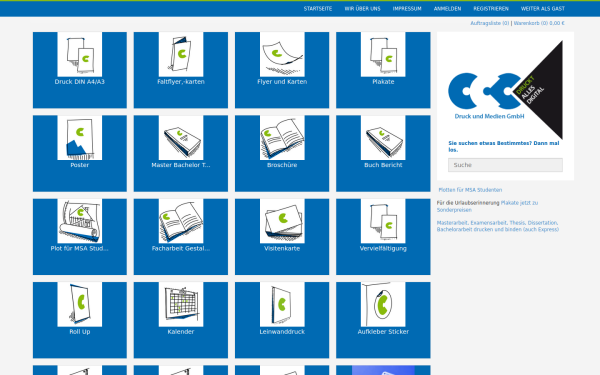600x375 pixels.
Task: Click the Druck und Medien GmbH logo
Action: click(x=505, y=90)
